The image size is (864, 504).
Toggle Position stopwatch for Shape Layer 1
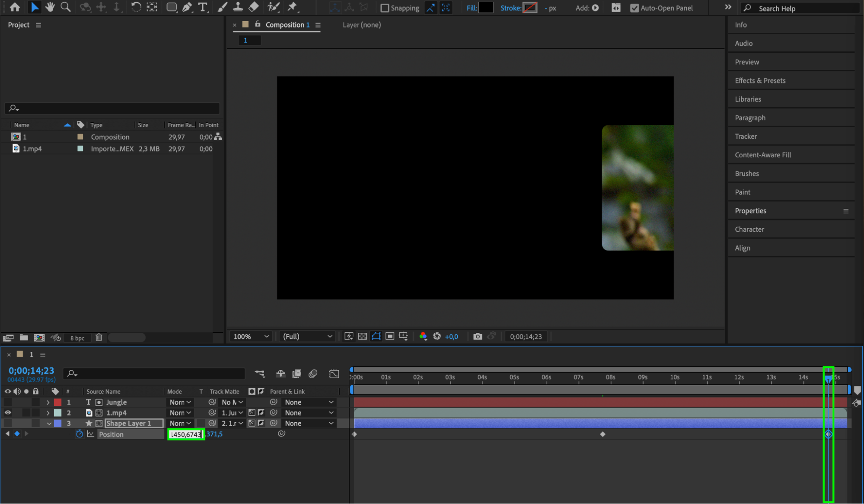79,434
